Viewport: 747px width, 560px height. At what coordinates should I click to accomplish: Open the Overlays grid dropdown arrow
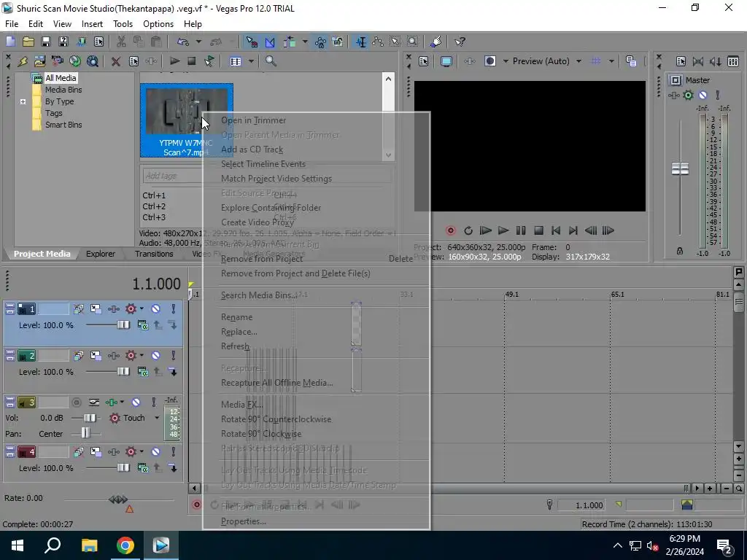click(611, 61)
